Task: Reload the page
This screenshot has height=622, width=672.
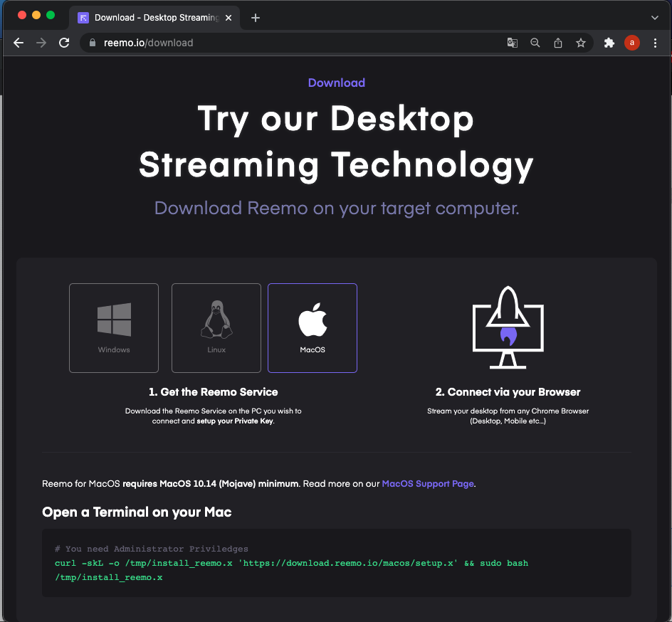Action: [64, 43]
